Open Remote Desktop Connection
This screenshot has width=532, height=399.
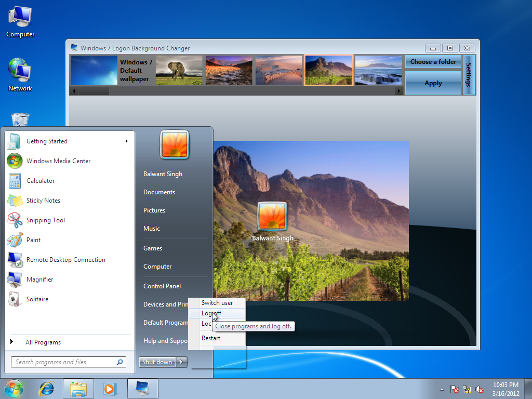[x=70, y=260]
